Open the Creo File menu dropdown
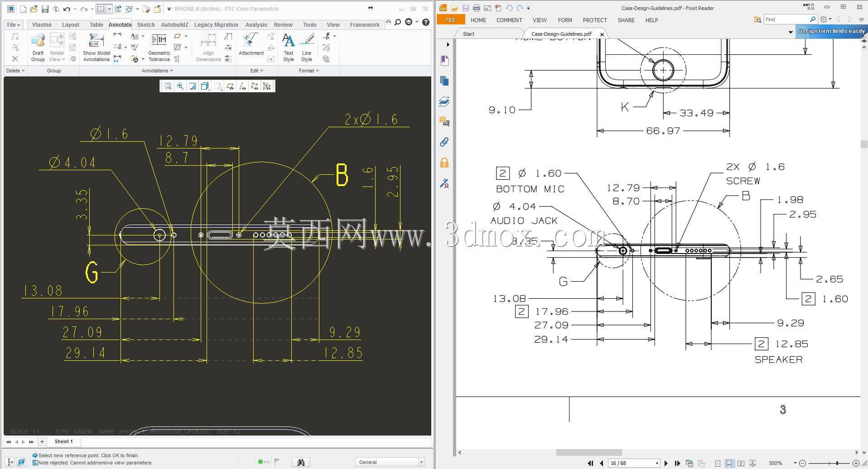This screenshot has width=868, height=469. pyautogui.click(x=13, y=25)
